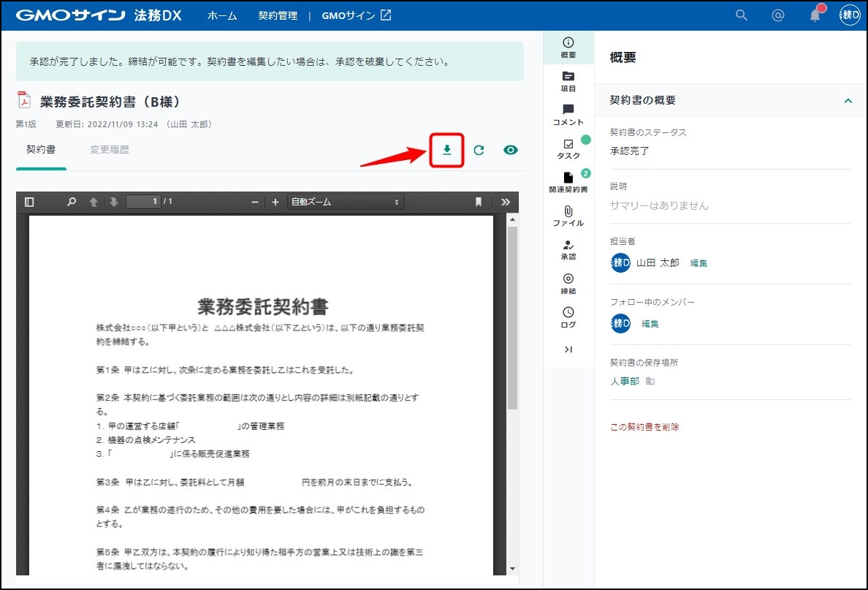The image size is (868, 590).
Task: Open the ファイル sidebar panel
Action: click(568, 216)
